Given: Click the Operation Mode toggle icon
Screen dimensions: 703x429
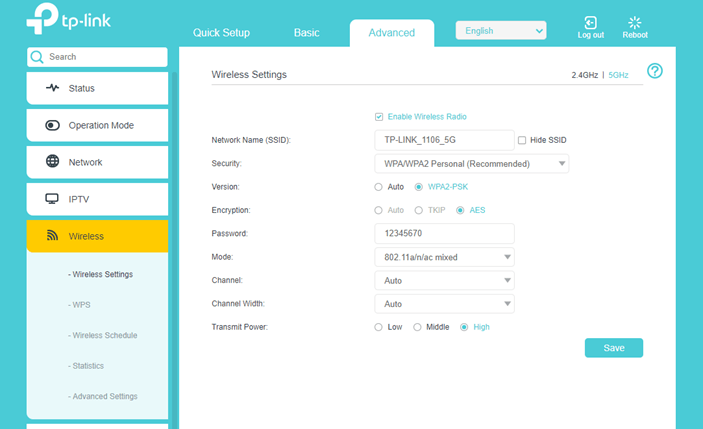Looking at the screenshot, I should click(52, 125).
